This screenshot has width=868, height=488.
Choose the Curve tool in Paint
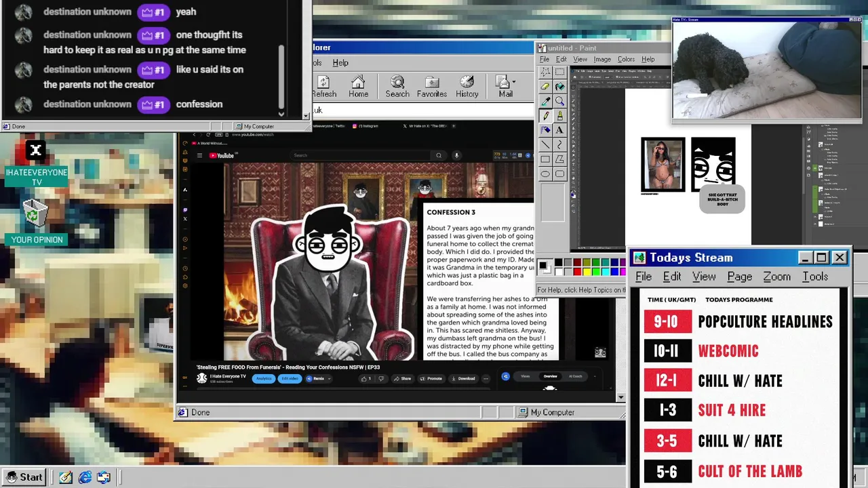pos(559,145)
